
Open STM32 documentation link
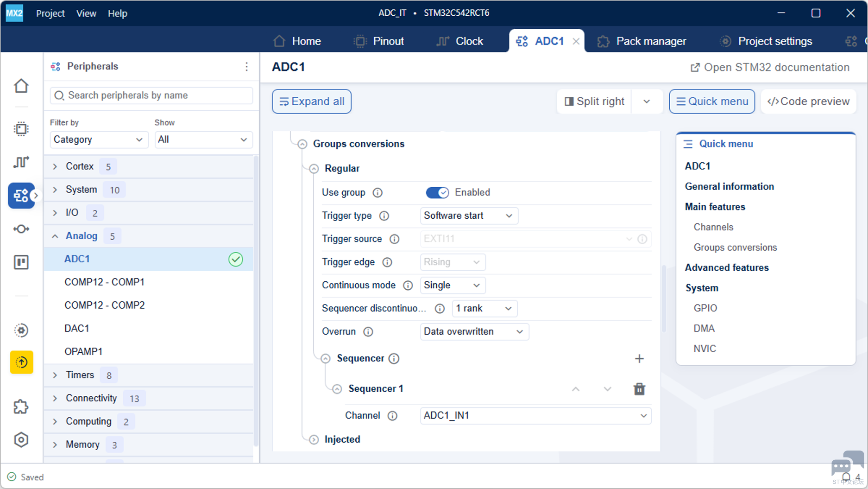click(x=770, y=67)
